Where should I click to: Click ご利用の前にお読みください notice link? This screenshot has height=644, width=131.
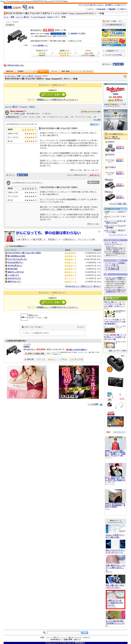pos(15,65)
